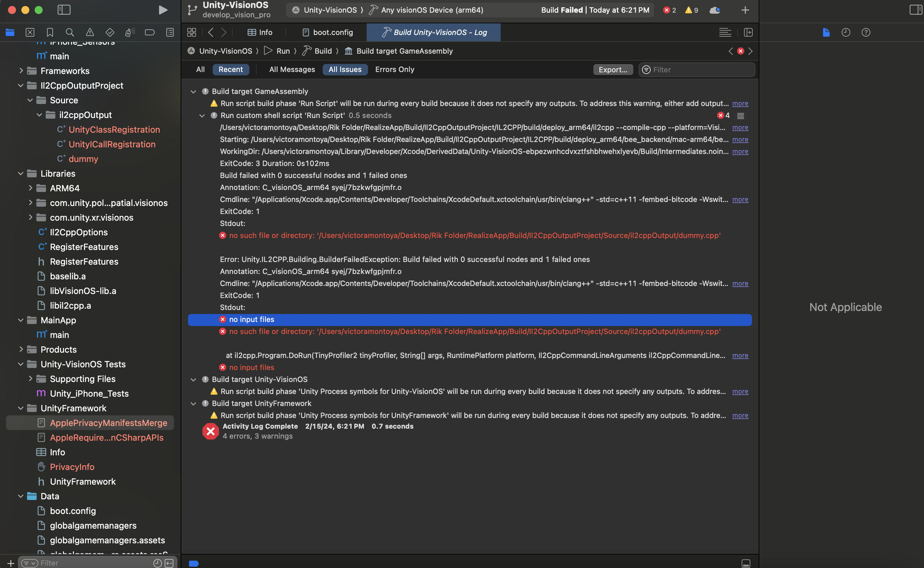
Task: Select PrivacyInfo file in UnityFramework
Action: (72, 467)
